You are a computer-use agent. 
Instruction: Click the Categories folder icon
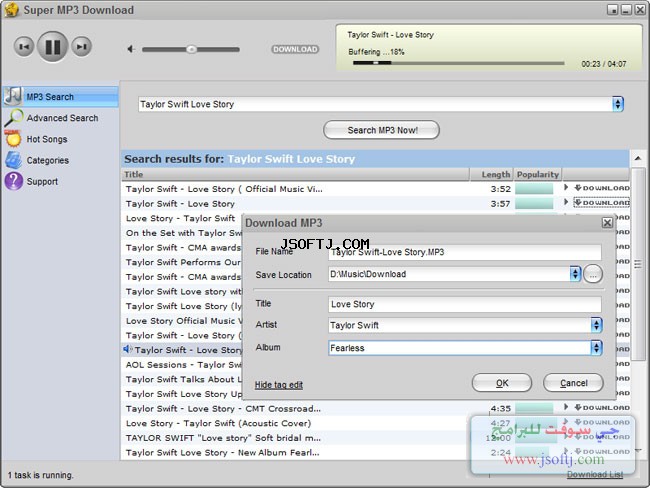point(13,160)
